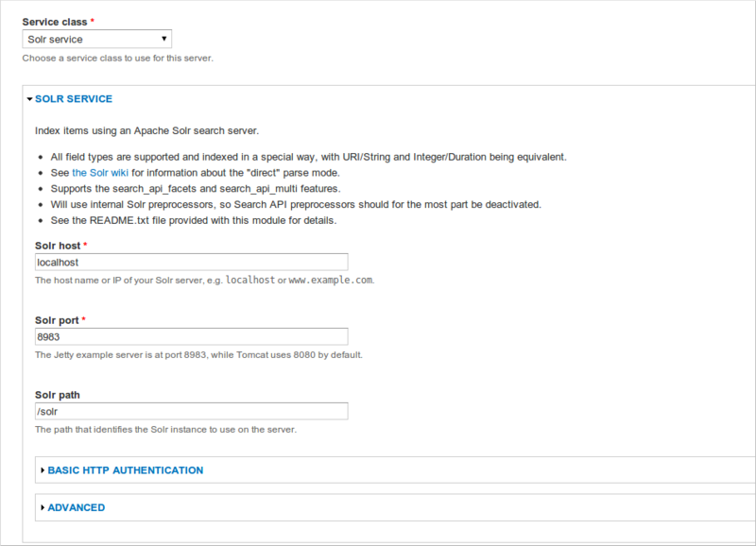
Task: Click the BASIC HTTP AUTHENTICATION heading
Action: point(125,470)
